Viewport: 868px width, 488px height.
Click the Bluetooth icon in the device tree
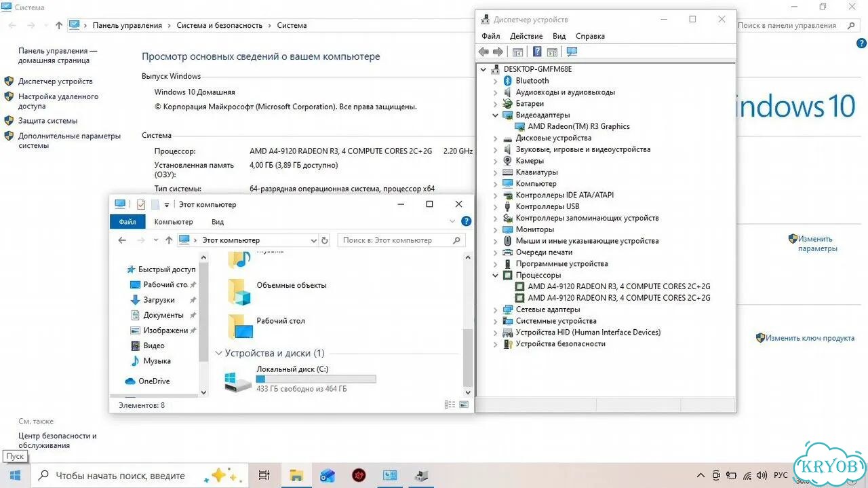[508, 81]
